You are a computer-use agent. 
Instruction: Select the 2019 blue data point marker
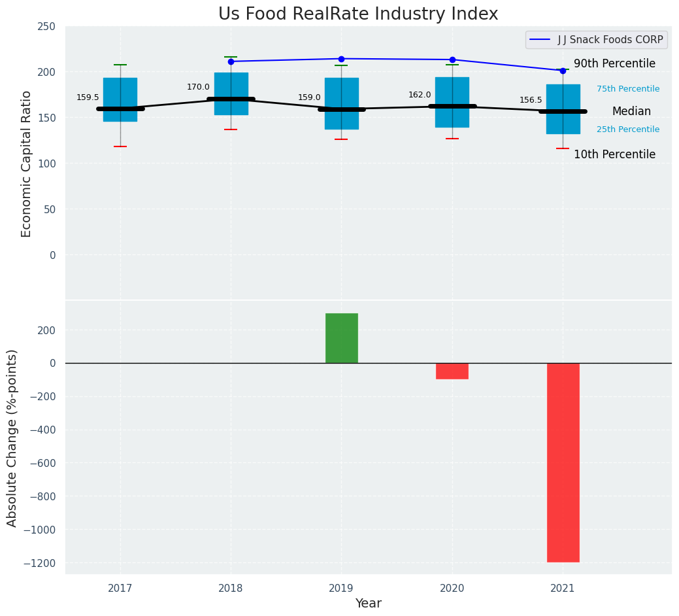(x=341, y=59)
